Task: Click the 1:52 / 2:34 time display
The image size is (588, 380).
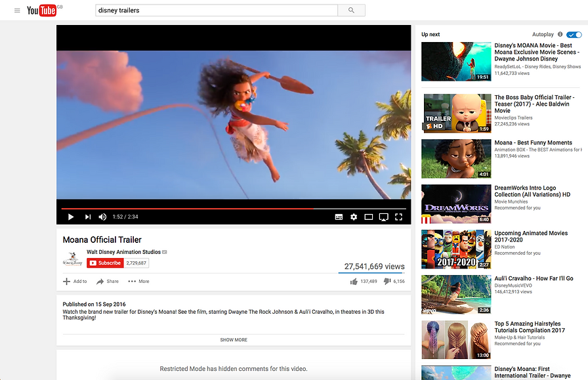Action: [125, 217]
